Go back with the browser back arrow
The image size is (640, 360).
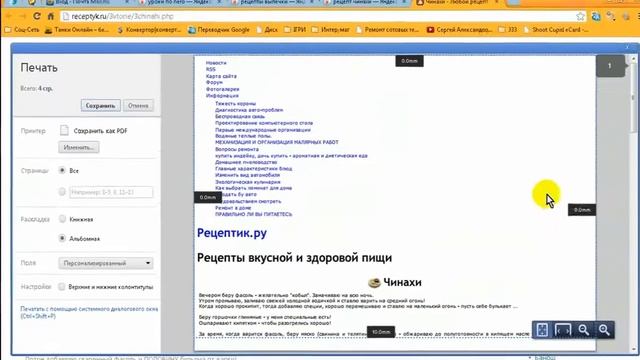click(9, 16)
